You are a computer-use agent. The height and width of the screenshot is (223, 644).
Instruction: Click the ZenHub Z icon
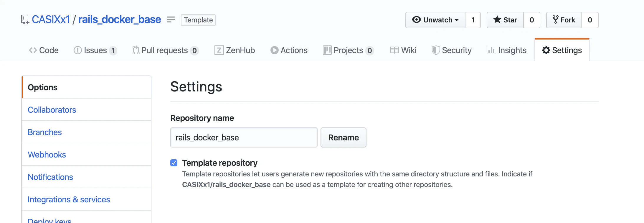pyautogui.click(x=219, y=50)
